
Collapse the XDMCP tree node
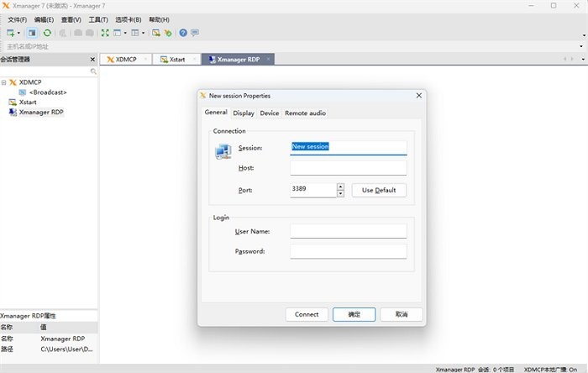[x=4, y=82]
